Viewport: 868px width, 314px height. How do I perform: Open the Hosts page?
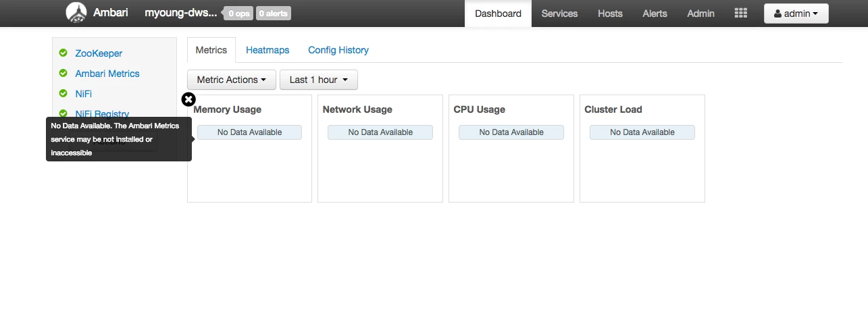click(610, 14)
